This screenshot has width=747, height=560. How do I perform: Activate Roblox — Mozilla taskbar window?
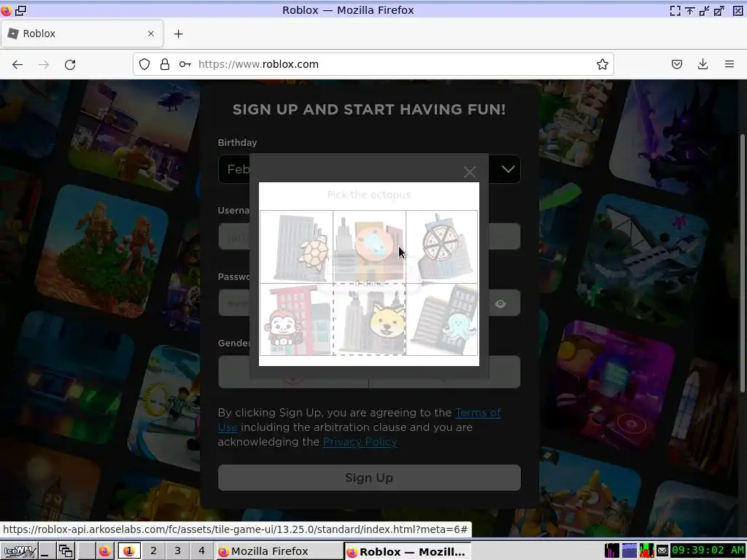pyautogui.click(x=408, y=551)
